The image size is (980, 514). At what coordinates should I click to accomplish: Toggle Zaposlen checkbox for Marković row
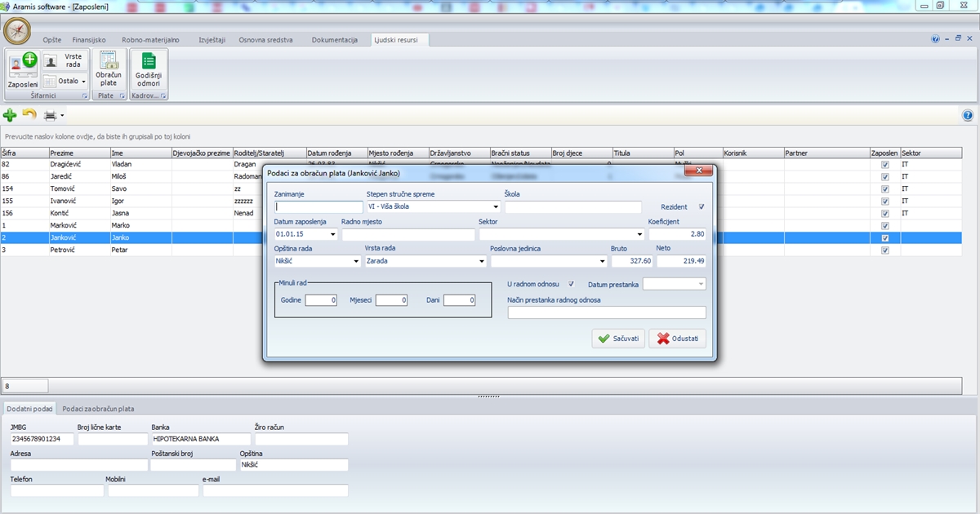coord(884,225)
